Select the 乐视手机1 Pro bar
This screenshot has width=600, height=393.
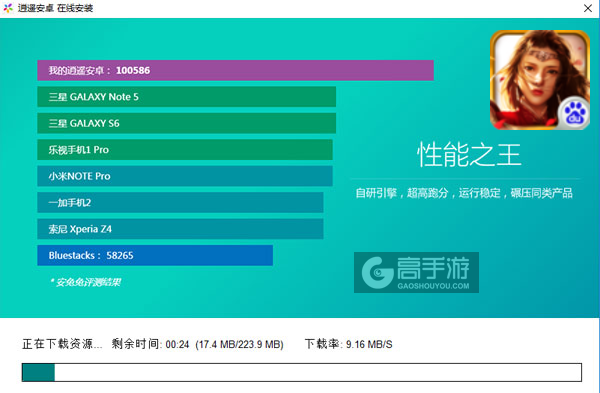click(185, 150)
